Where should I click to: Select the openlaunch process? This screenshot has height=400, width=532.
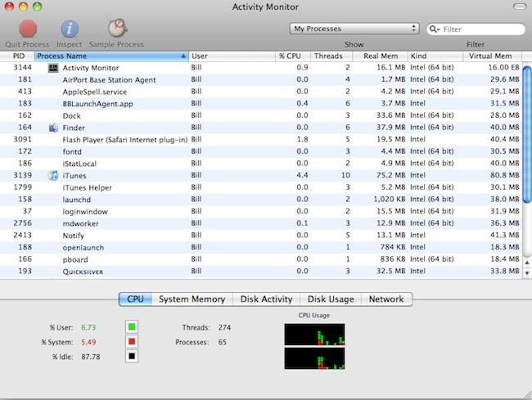260,248
